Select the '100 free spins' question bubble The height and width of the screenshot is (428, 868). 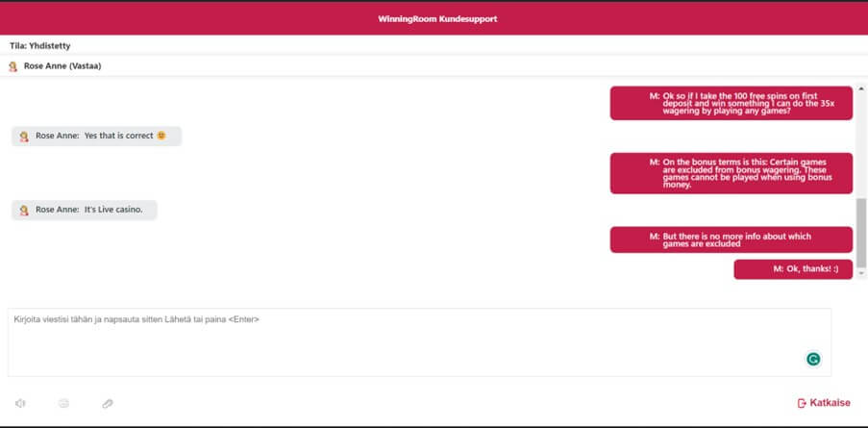coord(731,103)
